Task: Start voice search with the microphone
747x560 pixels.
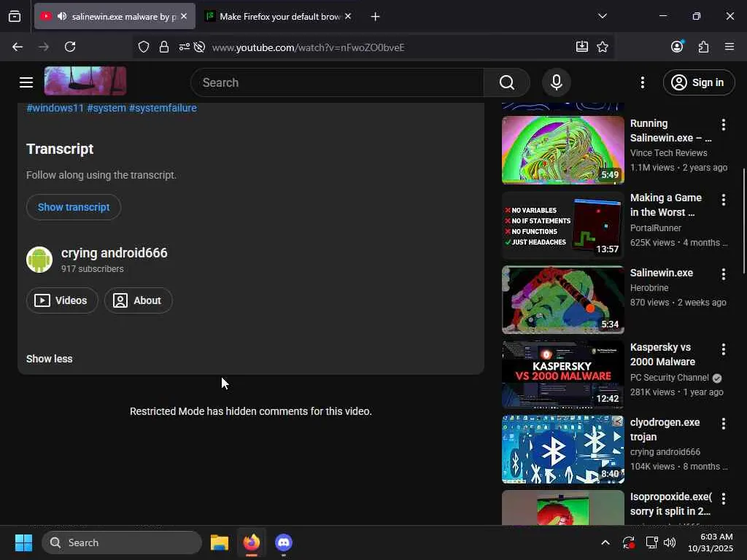Action: 557,82
